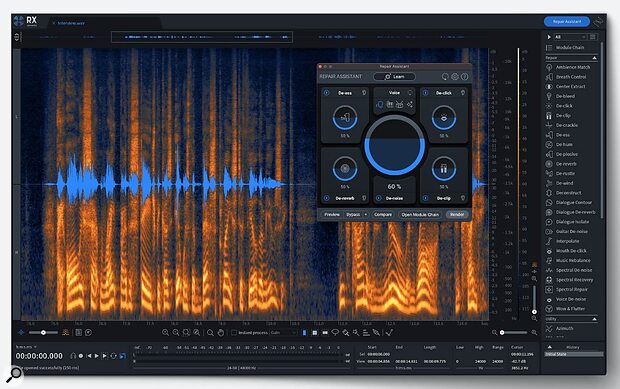The height and width of the screenshot is (389, 620).
Task: Select the Lasso selection tool
Action: [335, 332]
